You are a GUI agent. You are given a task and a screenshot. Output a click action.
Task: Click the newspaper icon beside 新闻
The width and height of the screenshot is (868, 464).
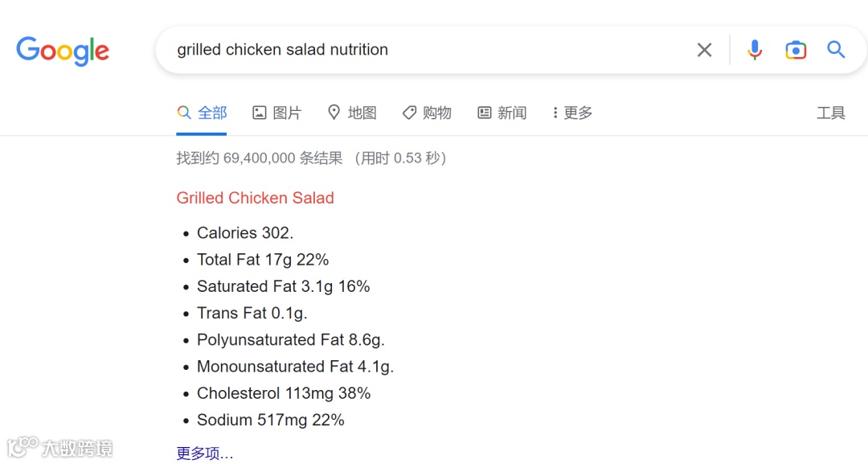[485, 113]
